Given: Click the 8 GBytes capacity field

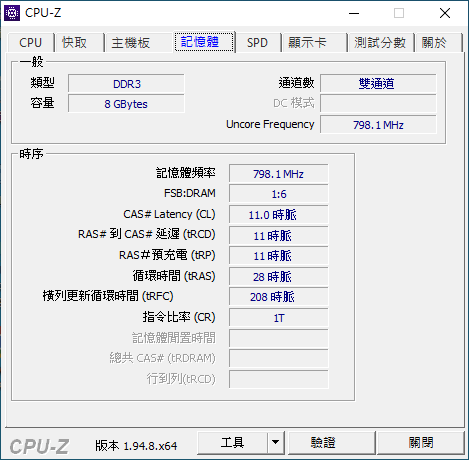Looking at the screenshot, I should [x=126, y=104].
